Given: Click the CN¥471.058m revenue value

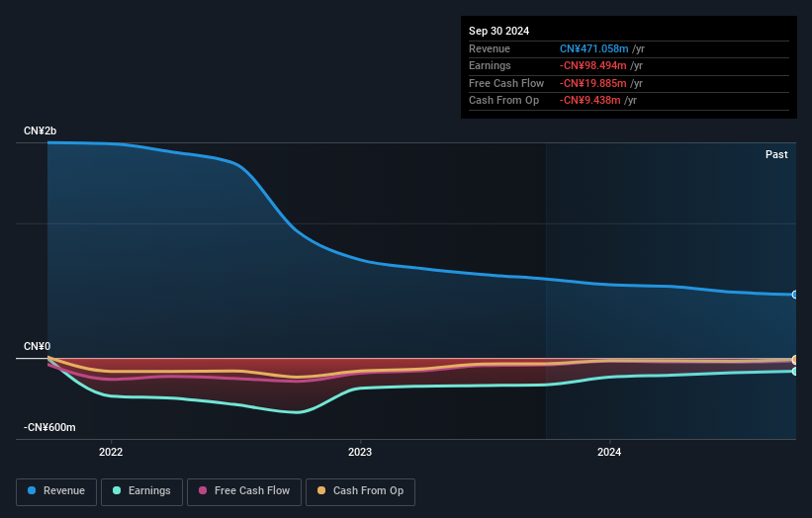Looking at the screenshot, I should (x=593, y=48).
